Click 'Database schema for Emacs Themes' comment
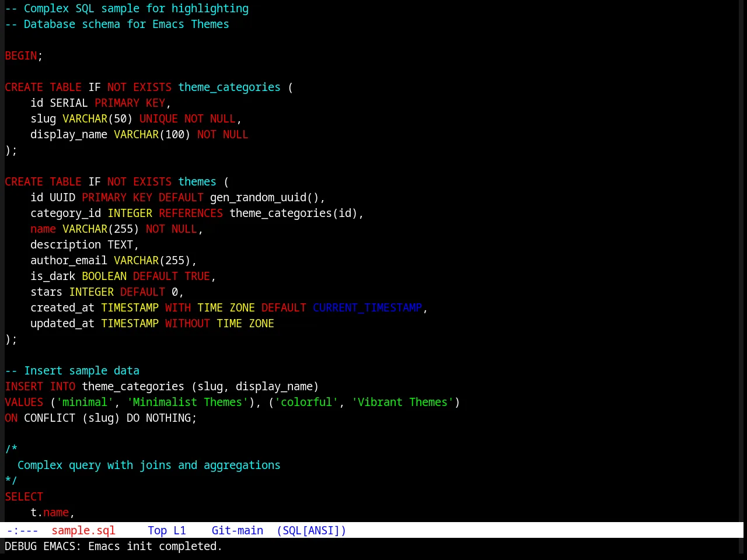This screenshot has width=747, height=560. tap(117, 24)
